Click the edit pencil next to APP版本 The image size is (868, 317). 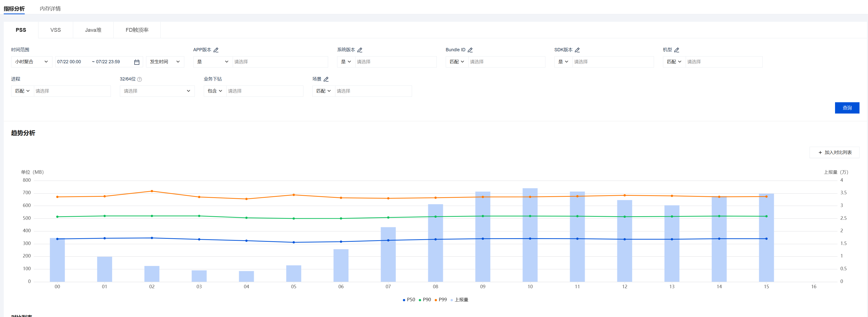click(216, 50)
